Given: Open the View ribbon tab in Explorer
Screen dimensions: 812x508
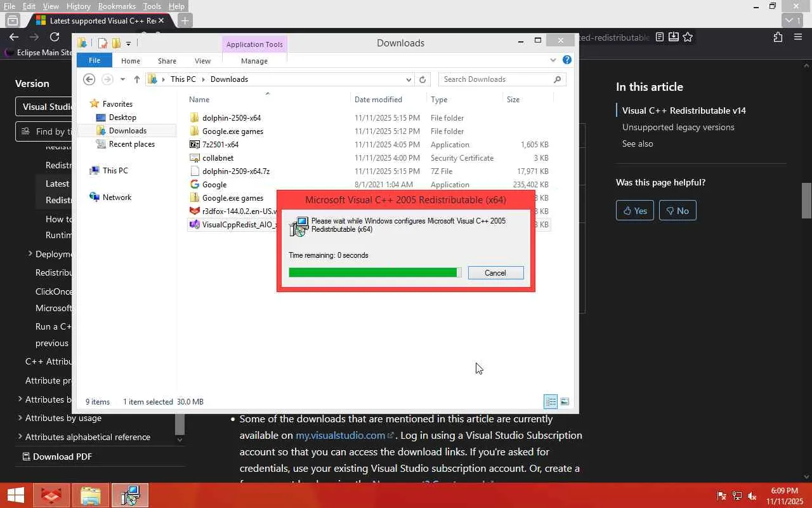Looking at the screenshot, I should coord(203,61).
